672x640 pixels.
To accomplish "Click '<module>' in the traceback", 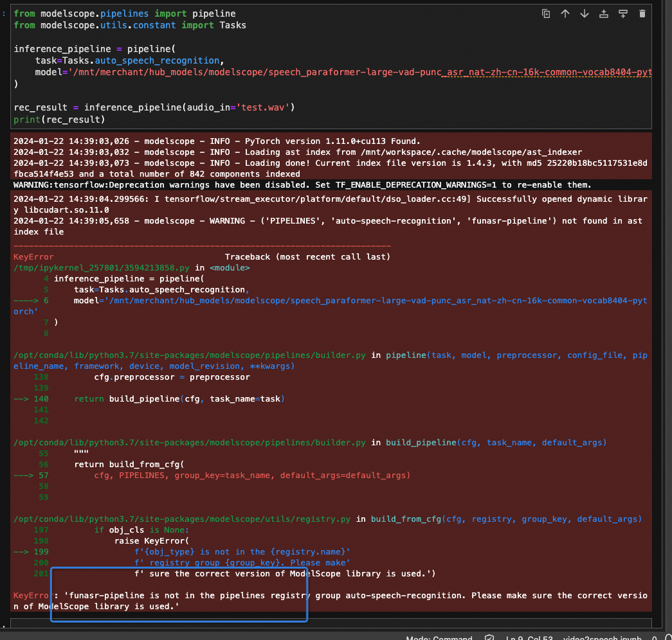I will coord(230,268).
